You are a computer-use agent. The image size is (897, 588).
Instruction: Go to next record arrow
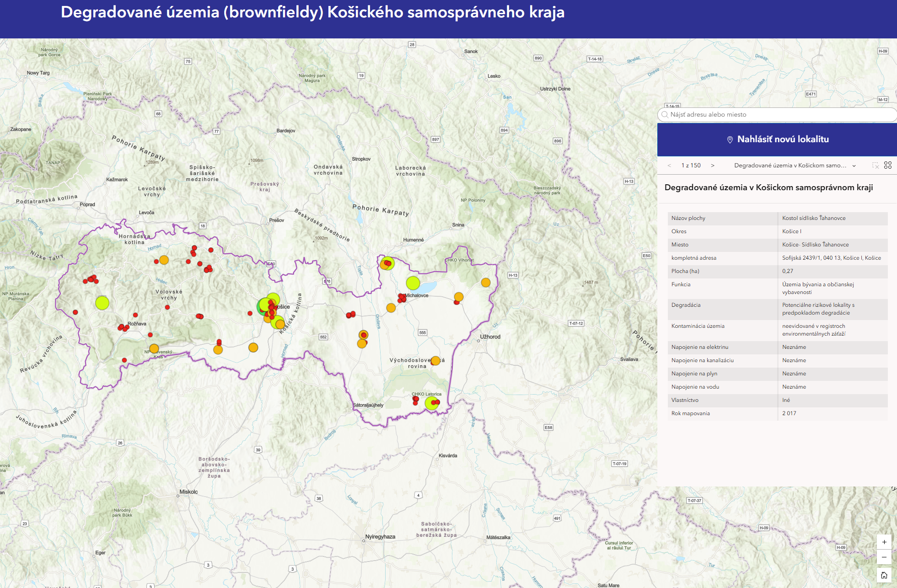coord(713,166)
